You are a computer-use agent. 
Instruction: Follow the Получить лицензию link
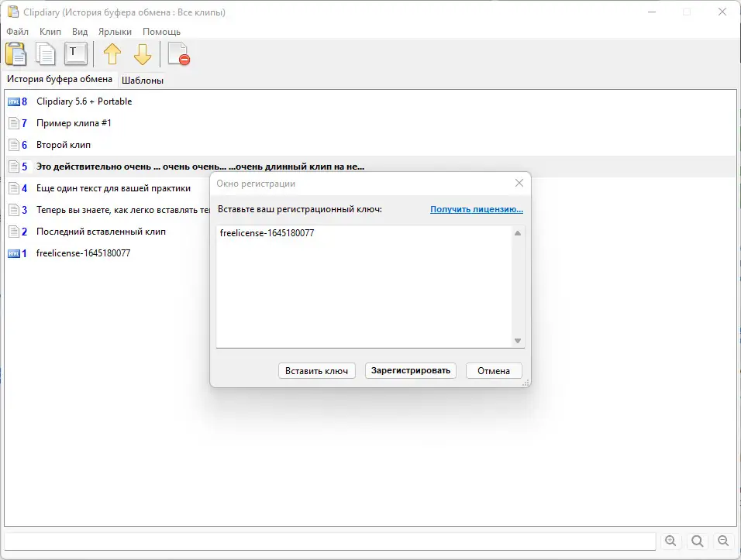(477, 209)
